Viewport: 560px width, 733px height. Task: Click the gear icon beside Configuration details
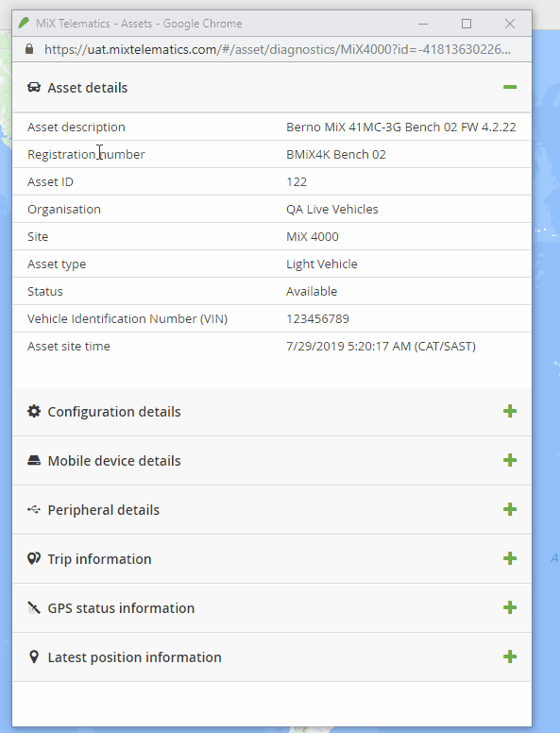coord(34,412)
